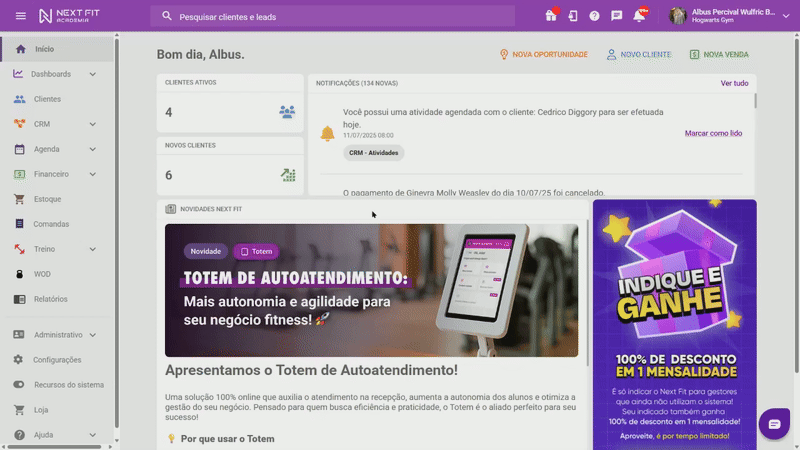This screenshot has width=800, height=450.
Task: Open the notifications bell in top bar
Action: click(x=639, y=16)
